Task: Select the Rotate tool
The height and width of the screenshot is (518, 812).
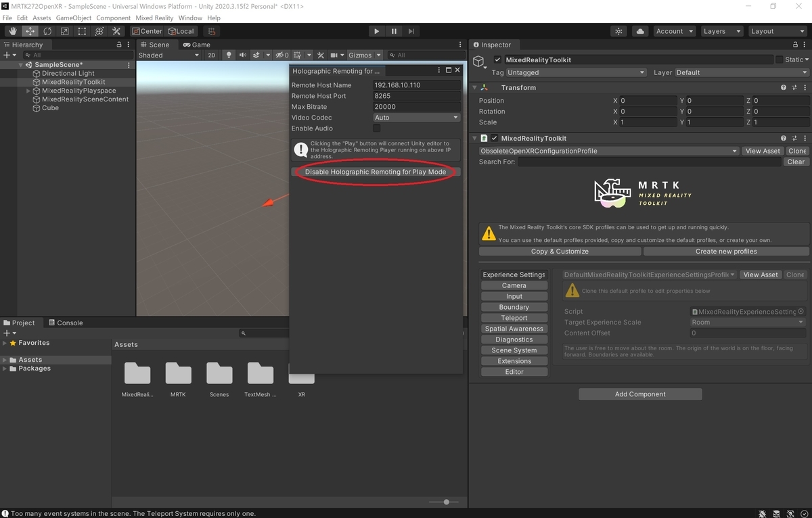Action: point(47,31)
